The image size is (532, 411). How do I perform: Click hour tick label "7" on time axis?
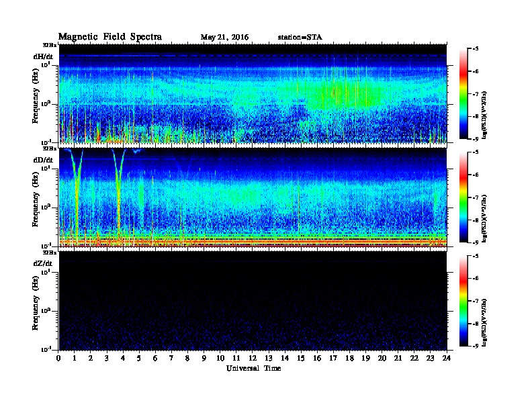pos(172,359)
